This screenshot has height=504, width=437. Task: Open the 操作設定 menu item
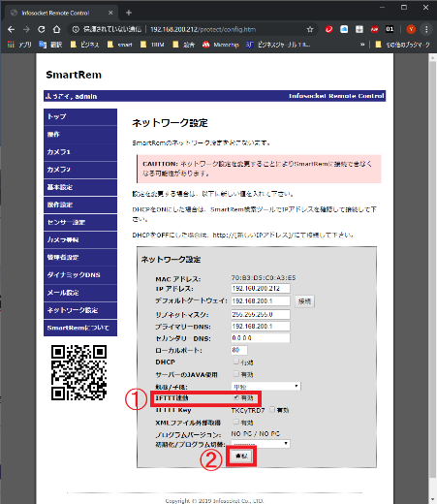[x=80, y=205]
